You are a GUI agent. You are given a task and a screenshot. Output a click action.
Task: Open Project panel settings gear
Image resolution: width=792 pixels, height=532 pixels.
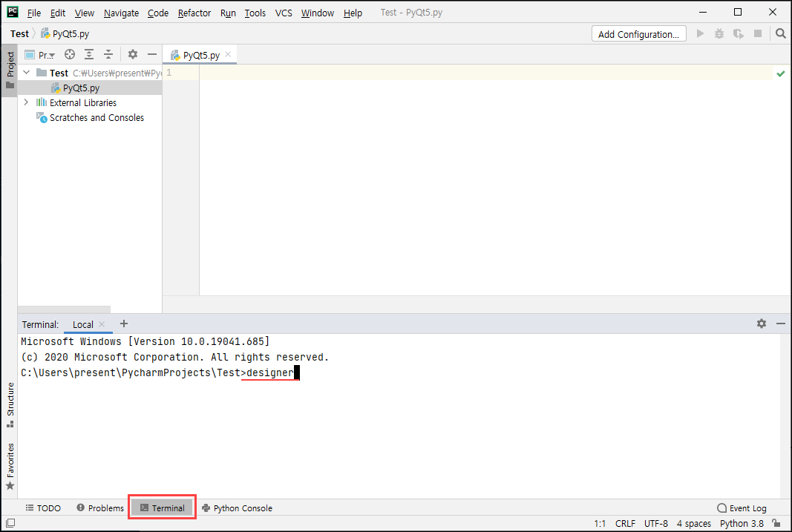(132, 54)
